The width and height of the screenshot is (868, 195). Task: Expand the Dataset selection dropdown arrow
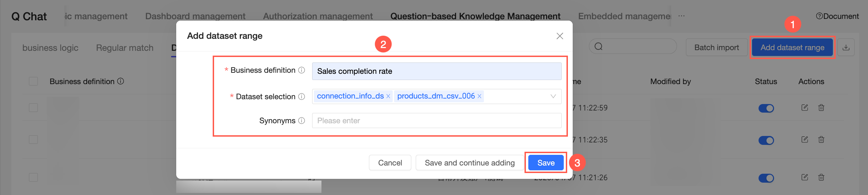553,96
